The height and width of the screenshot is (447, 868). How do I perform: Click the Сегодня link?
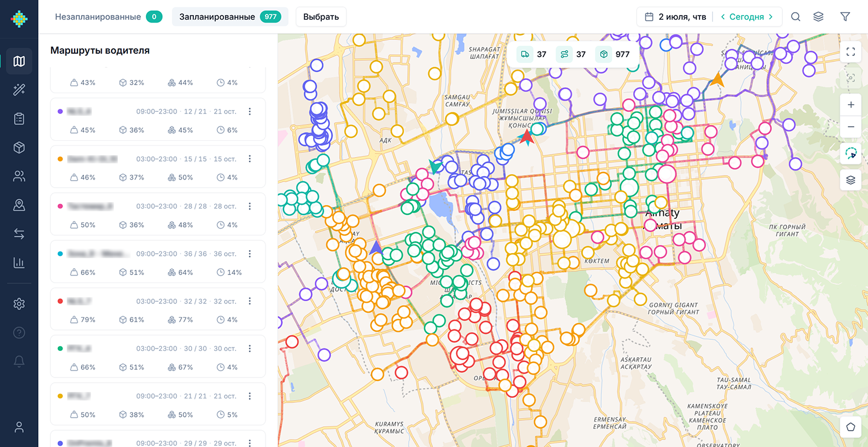[746, 17]
